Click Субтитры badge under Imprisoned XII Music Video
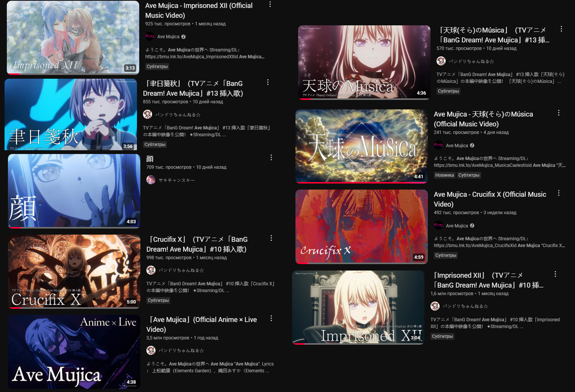 (157, 67)
